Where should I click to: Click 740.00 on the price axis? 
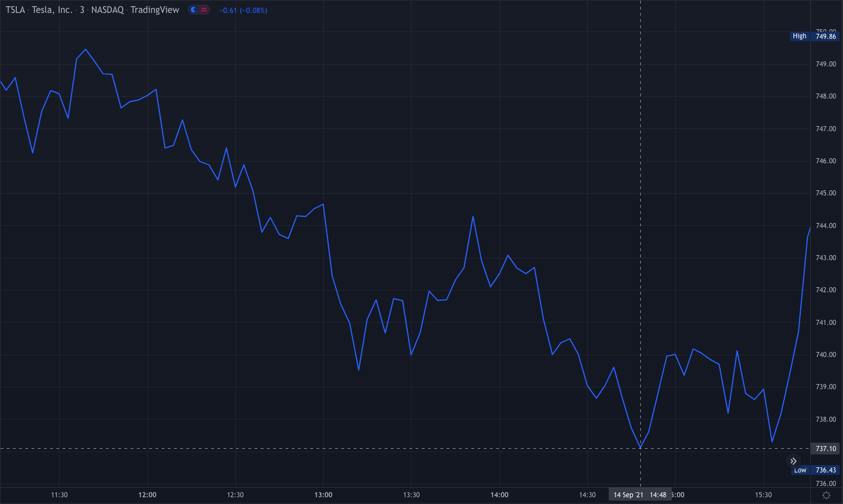tap(826, 355)
